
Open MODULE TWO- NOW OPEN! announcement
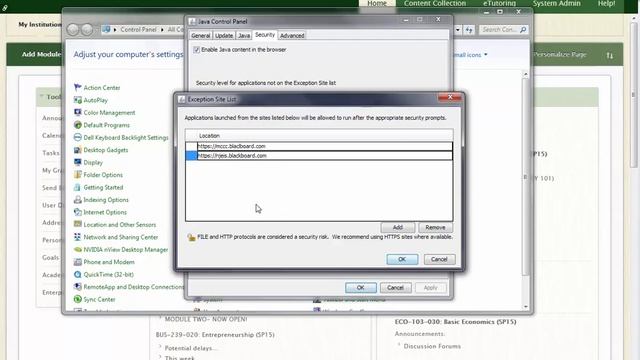point(206,319)
